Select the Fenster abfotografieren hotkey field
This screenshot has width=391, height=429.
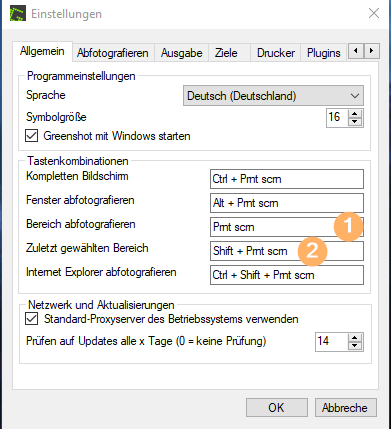(x=287, y=203)
